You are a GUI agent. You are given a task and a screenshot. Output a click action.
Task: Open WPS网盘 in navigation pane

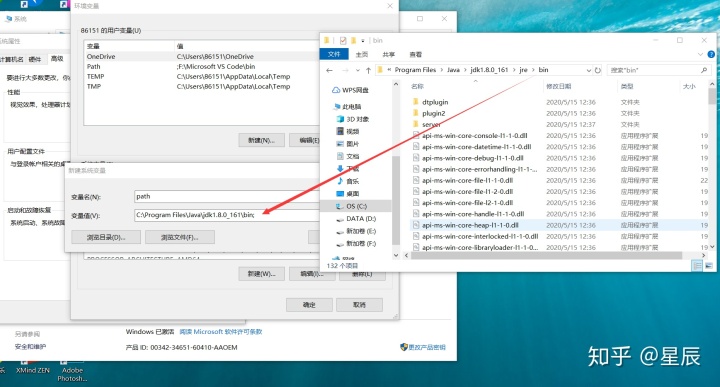point(350,90)
